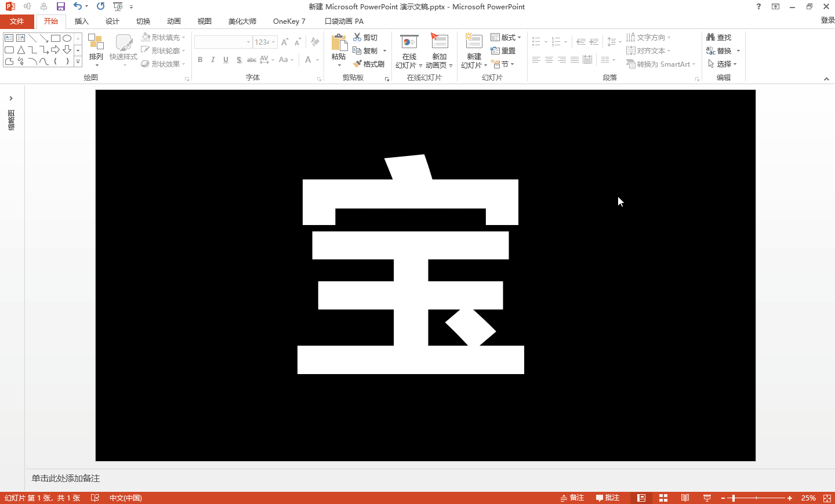The width and height of the screenshot is (835, 504).
Task: Open Shape Outline (形状轮廓) dropdown
Action: 164,50
